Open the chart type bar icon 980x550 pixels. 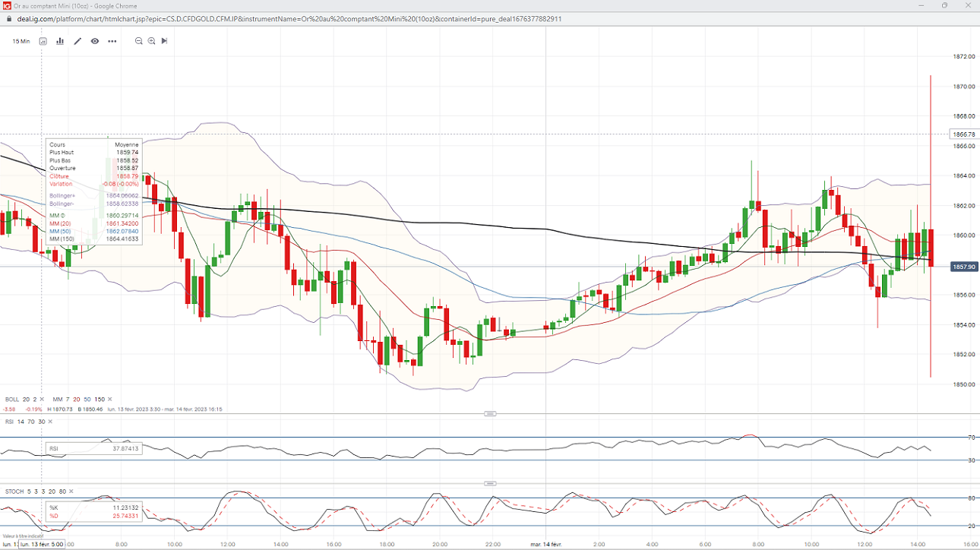(x=60, y=41)
